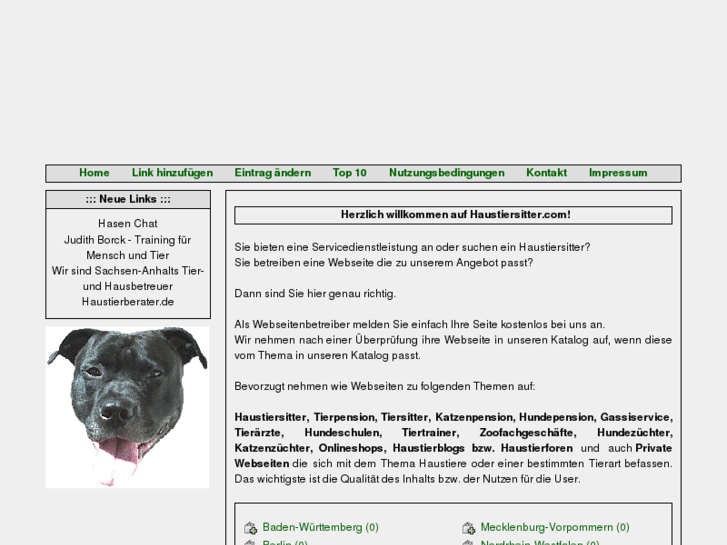Open the Top 10 page

350,173
